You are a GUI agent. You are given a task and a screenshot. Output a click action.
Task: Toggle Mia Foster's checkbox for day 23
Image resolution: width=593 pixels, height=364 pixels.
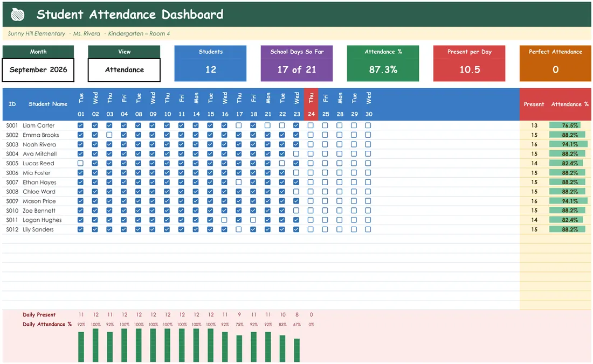[x=296, y=172]
